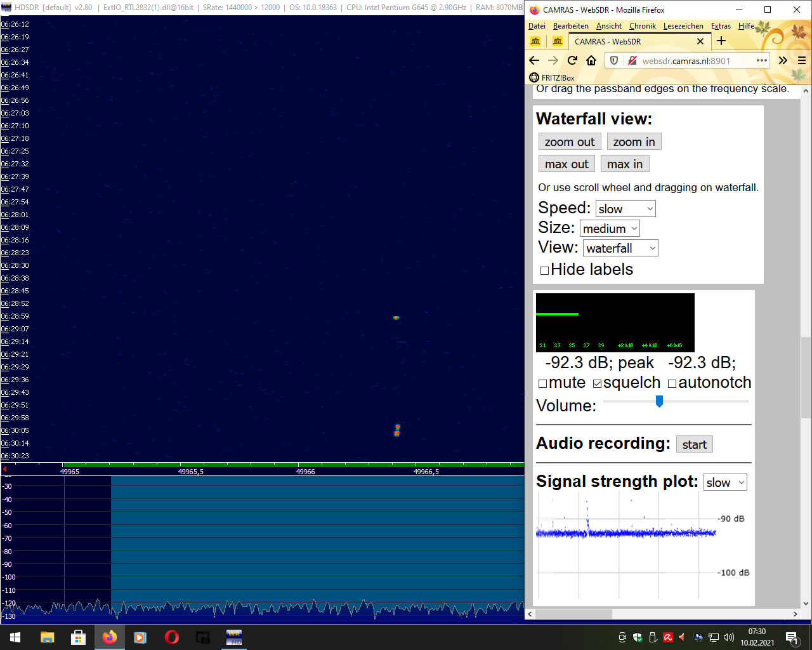Launch Opera browser from the taskbar
The image size is (812, 650).
(x=171, y=637)
